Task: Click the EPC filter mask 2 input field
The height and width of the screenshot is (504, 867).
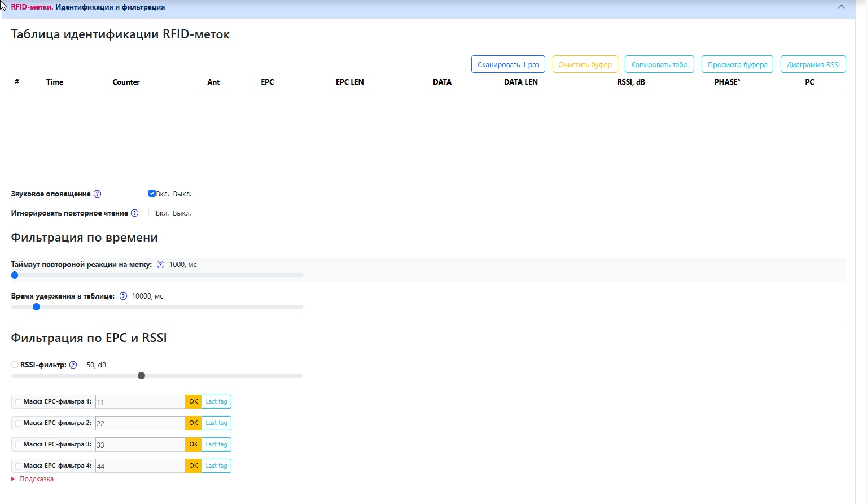Action: pos(140,423)
